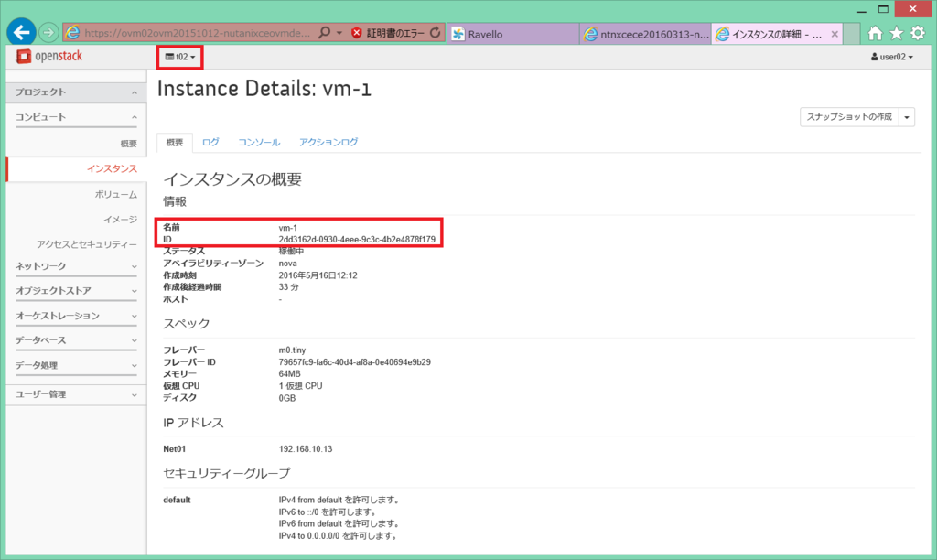
Task: Click the flavor ID 79657fc9-fa6c-40d4 value
Action: 354,362
